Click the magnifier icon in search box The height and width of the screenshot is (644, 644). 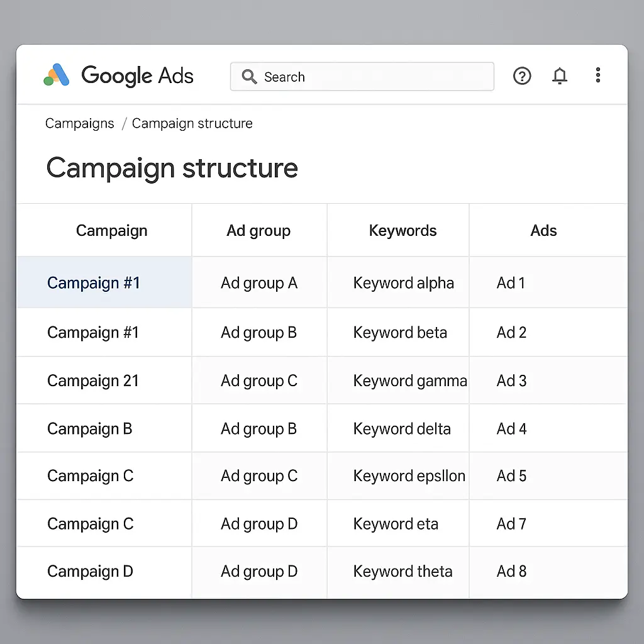click(249, 76)
